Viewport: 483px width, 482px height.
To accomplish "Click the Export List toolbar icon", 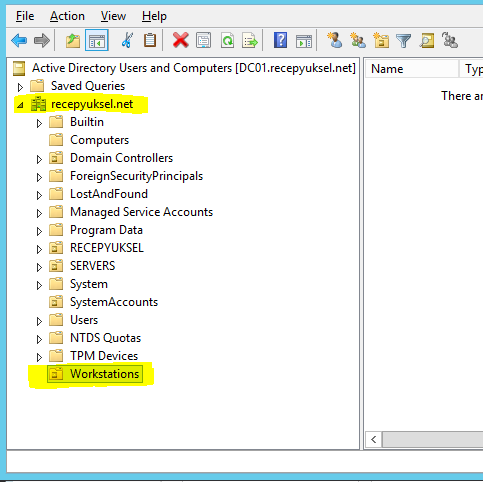I will point(250,41).
